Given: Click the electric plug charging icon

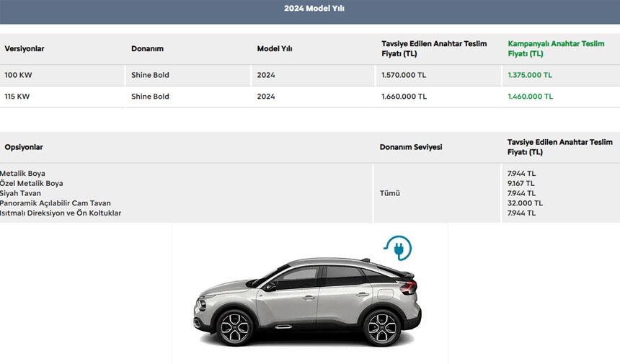Looking at the screenshot, I should tap(397, 247).
